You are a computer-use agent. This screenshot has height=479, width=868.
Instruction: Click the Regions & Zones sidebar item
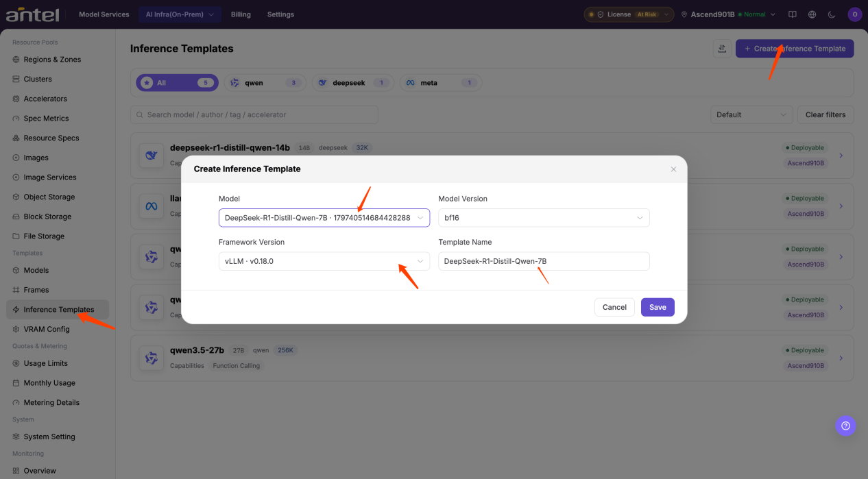coord(58,60)
